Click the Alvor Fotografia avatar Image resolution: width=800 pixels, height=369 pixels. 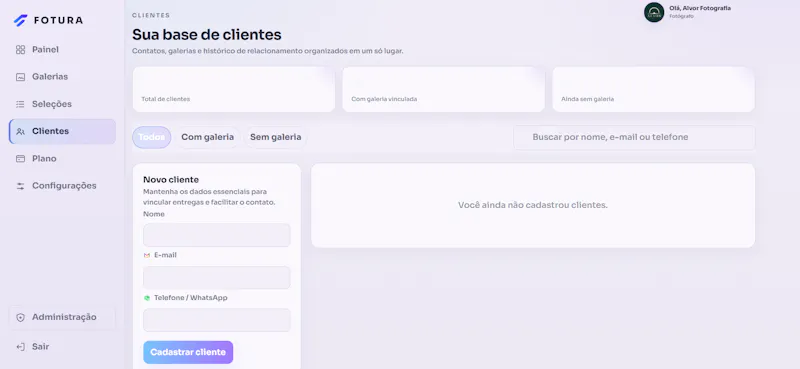(x=654, y=12)
